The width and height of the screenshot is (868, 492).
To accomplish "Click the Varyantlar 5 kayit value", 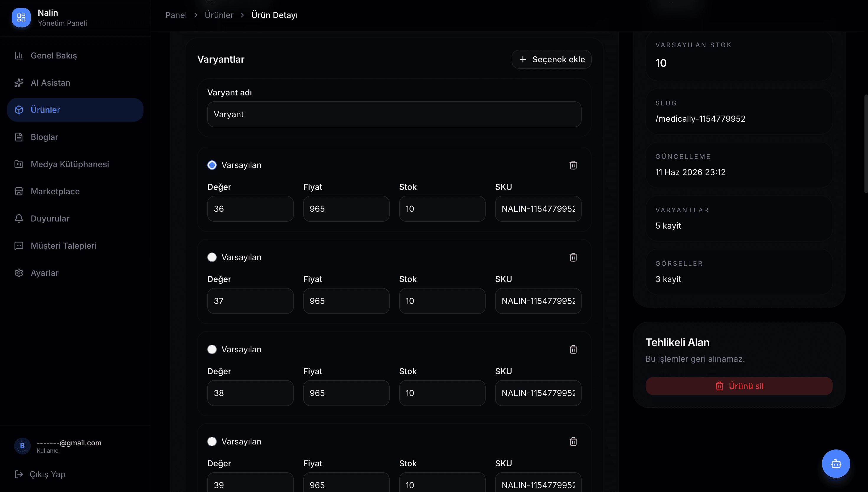I will 668,226.
